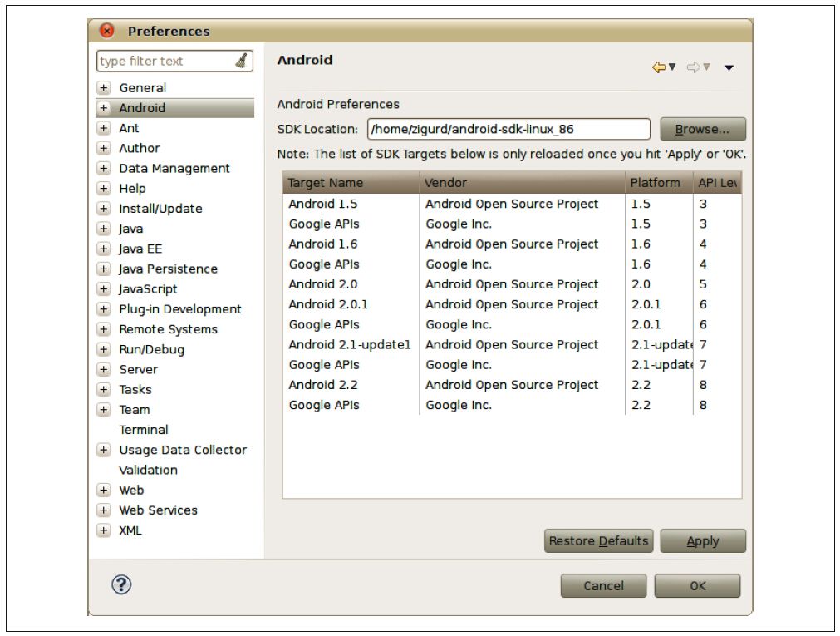Expand the Java Persistence node

104,269
